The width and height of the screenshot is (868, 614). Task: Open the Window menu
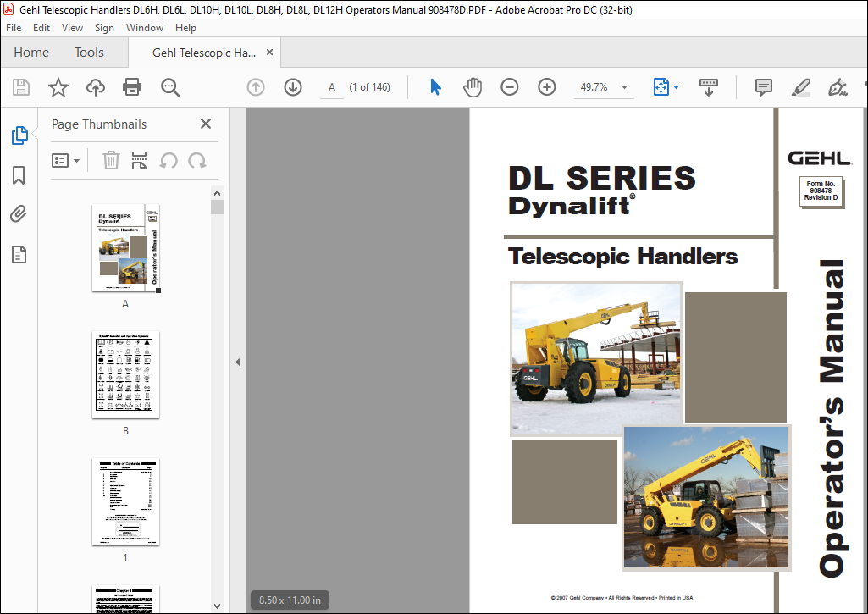(x=145, y=28)
